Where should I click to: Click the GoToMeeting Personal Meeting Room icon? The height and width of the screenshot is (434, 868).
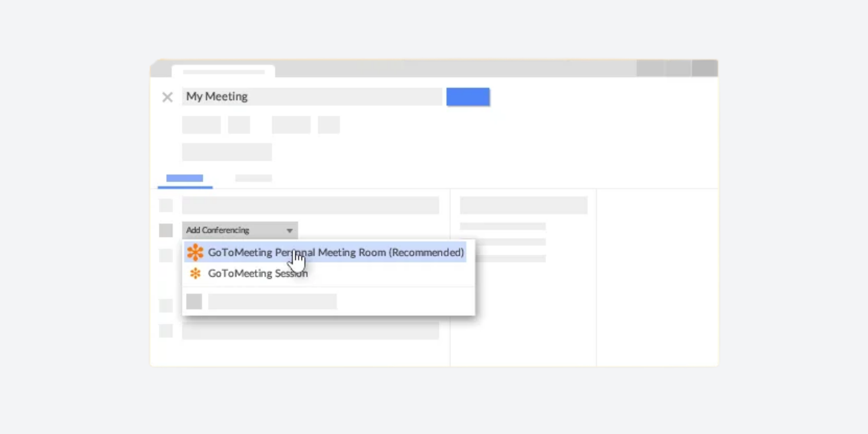pyautogui.click(x=195, y=252)
